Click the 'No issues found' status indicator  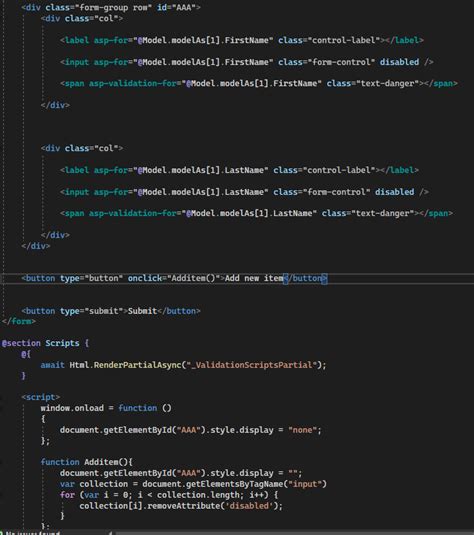tap(31, 533)
